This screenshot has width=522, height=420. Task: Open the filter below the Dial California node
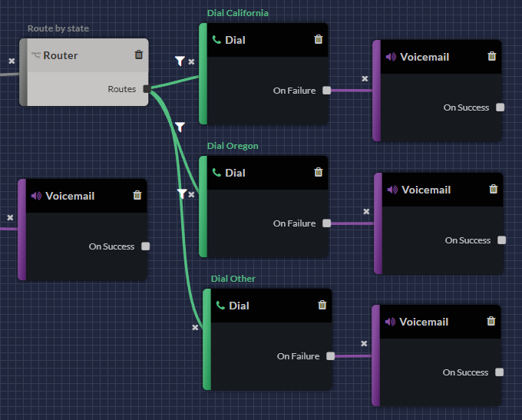[x=180, y=127]
